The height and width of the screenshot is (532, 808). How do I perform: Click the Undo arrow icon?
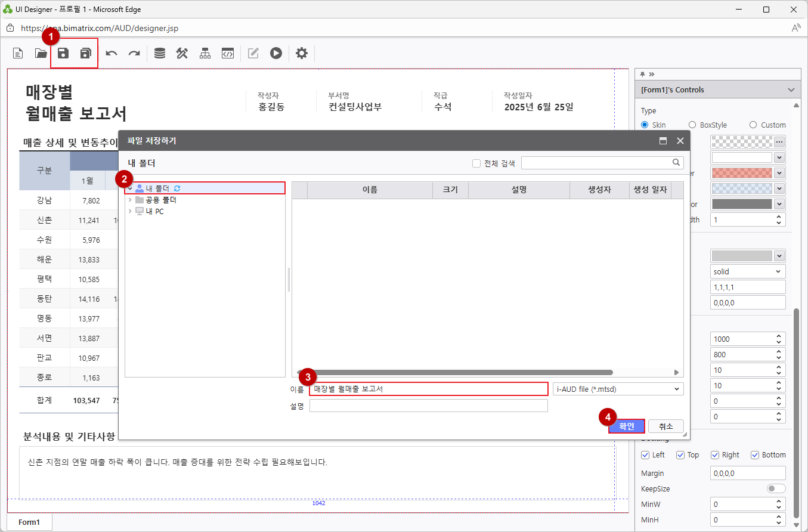click(112, 53)
